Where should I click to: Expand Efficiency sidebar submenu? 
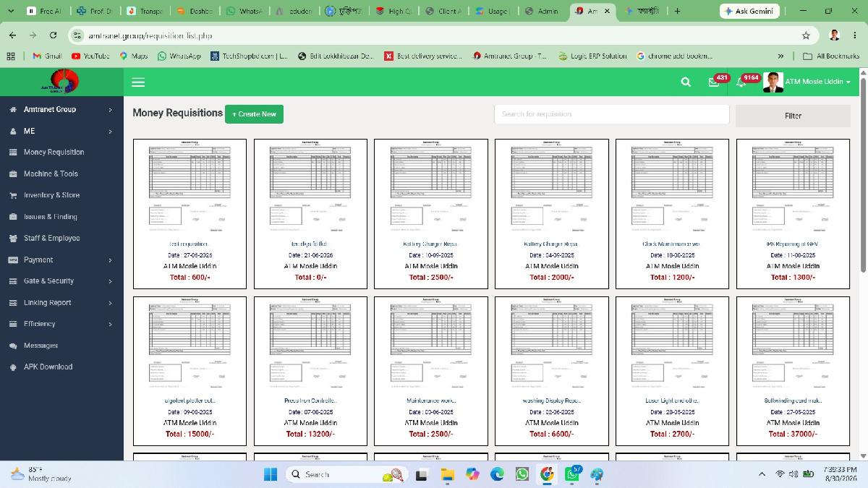pos(61,324)
